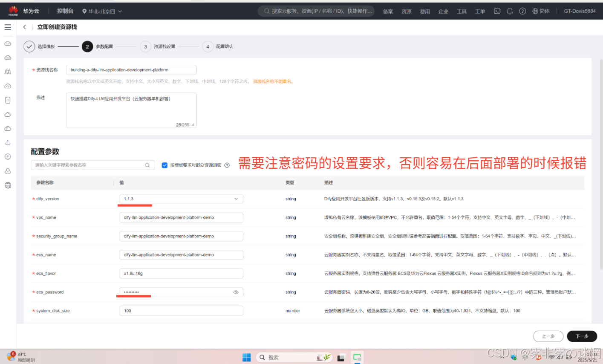603x364 pixels.
Task: Open the 资源 menu
Action: pos(406,12)
